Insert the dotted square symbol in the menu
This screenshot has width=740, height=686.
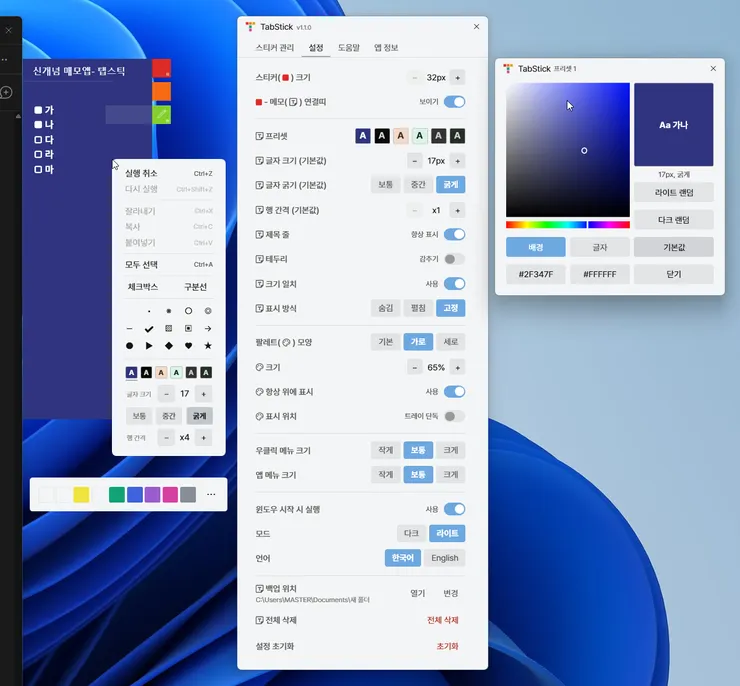168,329
